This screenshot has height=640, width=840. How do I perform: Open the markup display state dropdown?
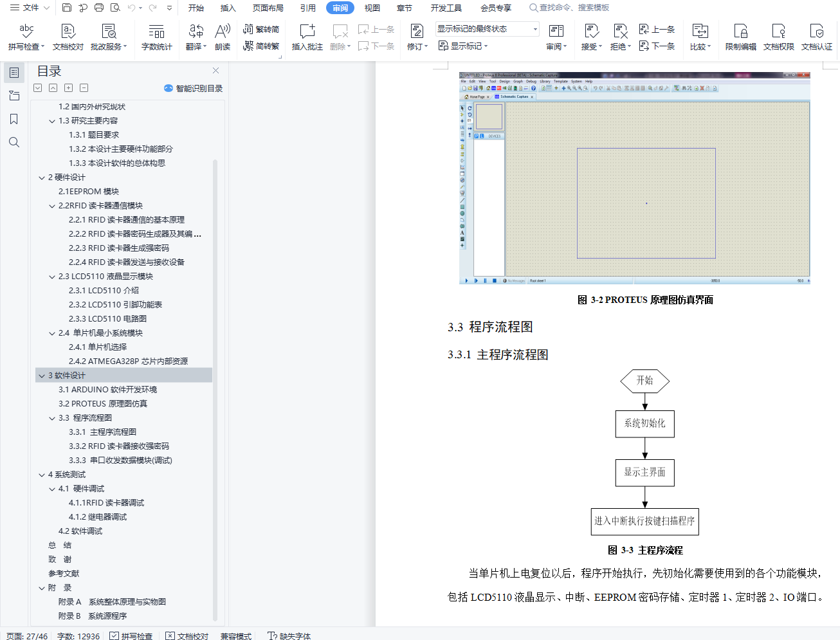click(487, 29)
